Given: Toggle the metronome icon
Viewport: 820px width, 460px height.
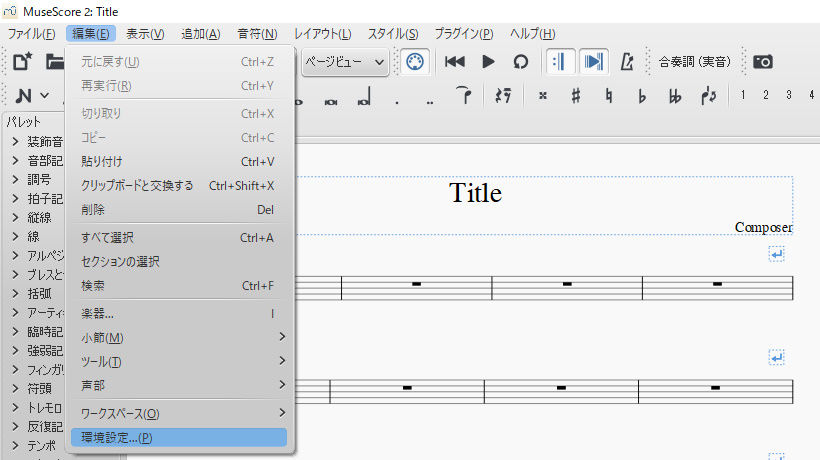Looking at the screenshot, I should coord(627,62).
